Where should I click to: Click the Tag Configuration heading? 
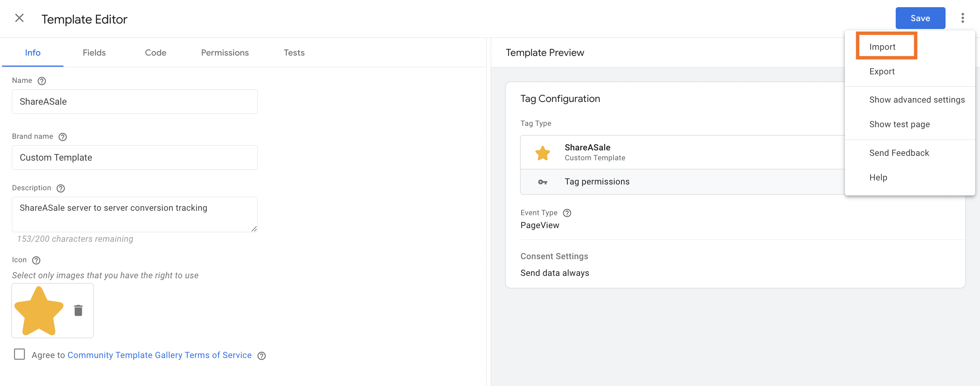coord(560,99)
